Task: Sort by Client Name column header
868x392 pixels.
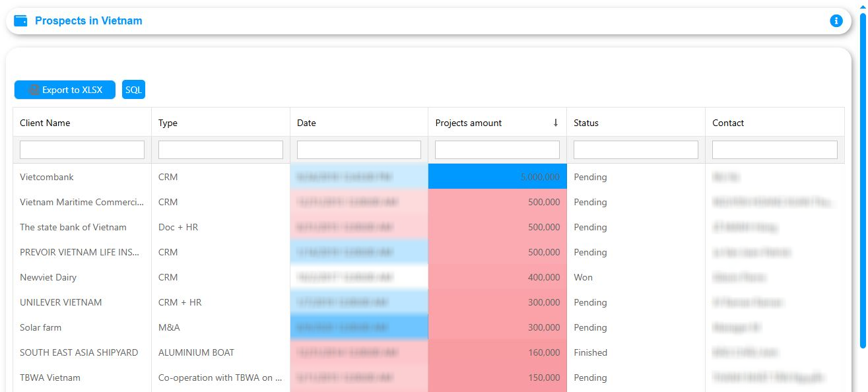Action: coord(83,123)
